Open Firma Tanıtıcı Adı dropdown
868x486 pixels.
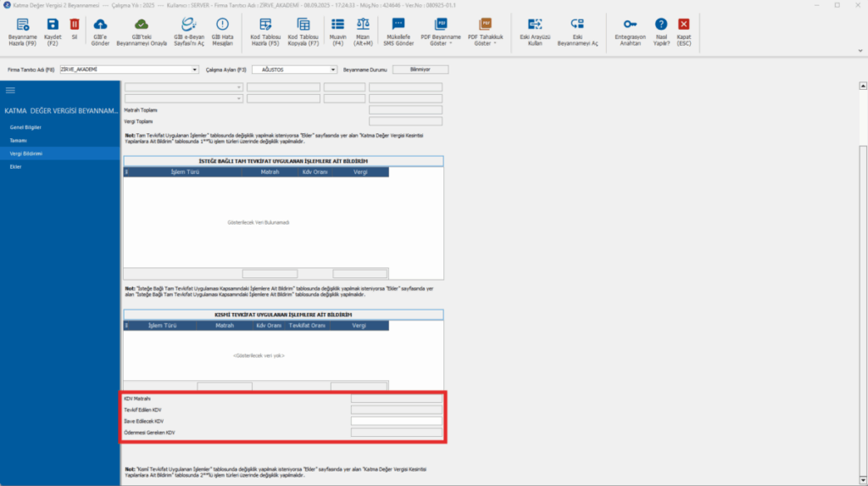click(194, 70)
